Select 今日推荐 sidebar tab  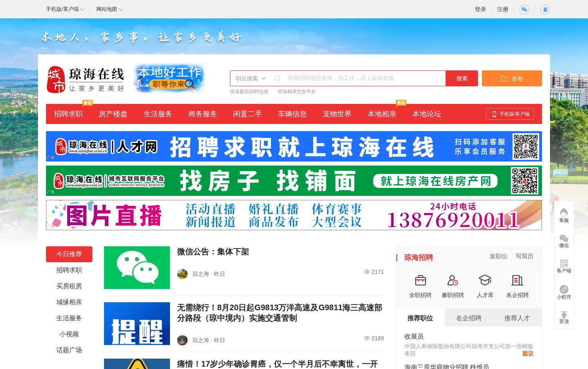pyautogui.click(x=69, y=254)
